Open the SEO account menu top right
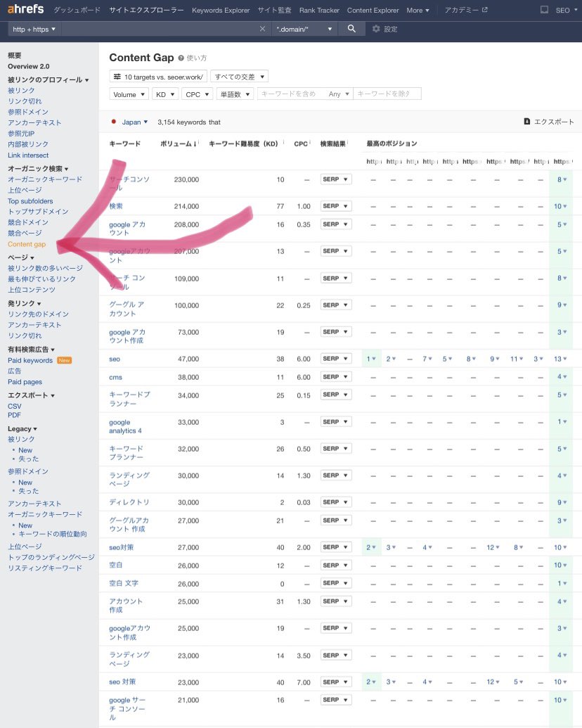Image resolution: width=582 pixels, height=728 pixels. pos(567,10)
